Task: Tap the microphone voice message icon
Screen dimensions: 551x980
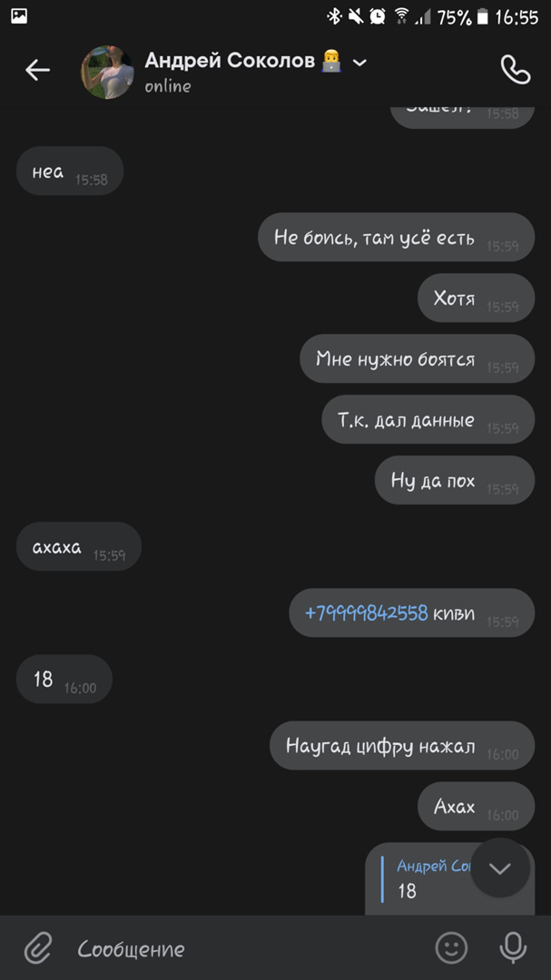Action: pos(513,948)
